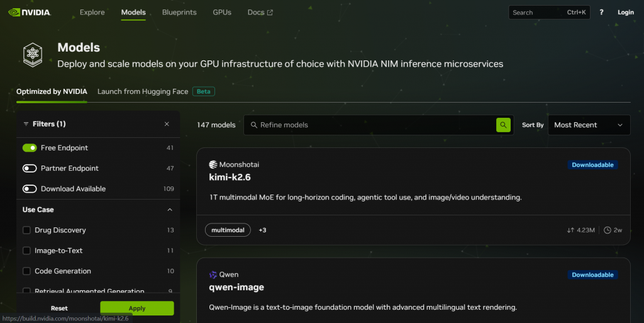
Task: Click the Free Endpoint count 41
Action: pos(170,147)
